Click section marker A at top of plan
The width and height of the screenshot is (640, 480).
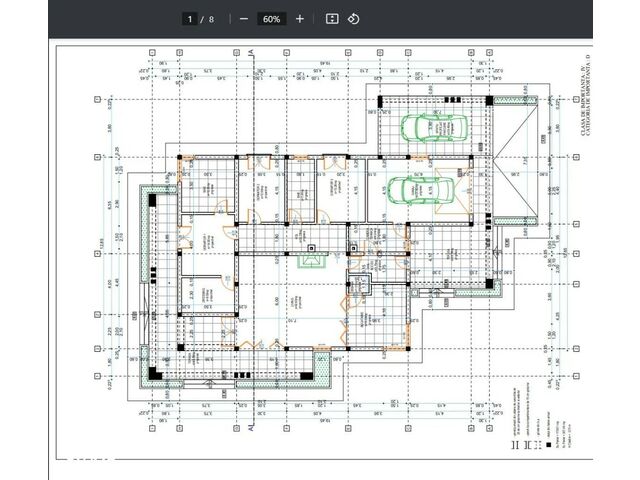(x=248, y=52)
